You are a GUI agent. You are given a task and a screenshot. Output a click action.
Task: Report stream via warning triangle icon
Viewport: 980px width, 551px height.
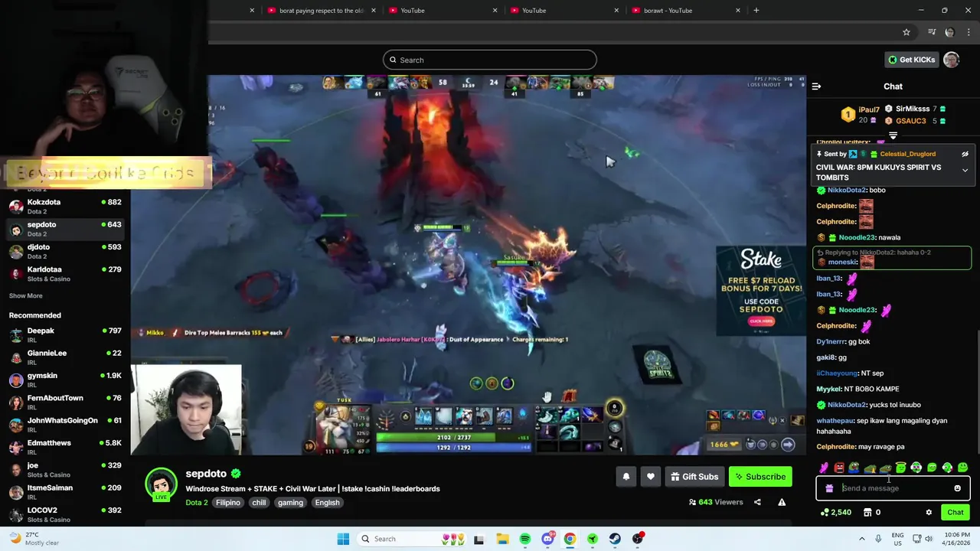[782, 502]
